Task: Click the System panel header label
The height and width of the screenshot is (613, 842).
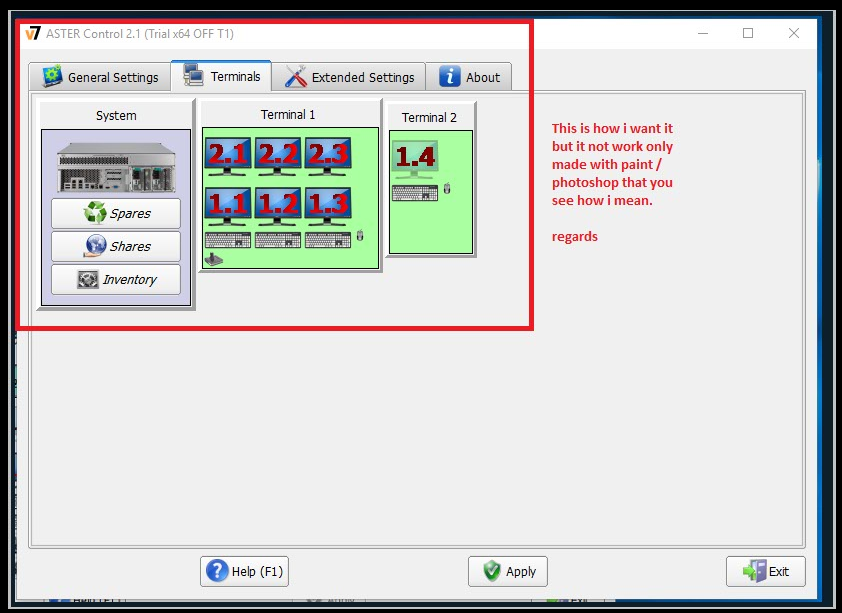Action: tap(116, 115)
